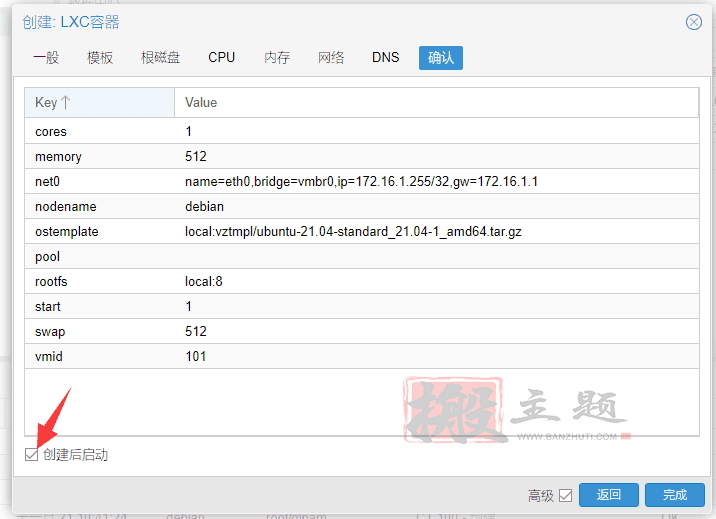
Task: Go to the 网络 tab
Action: point(331,58)
